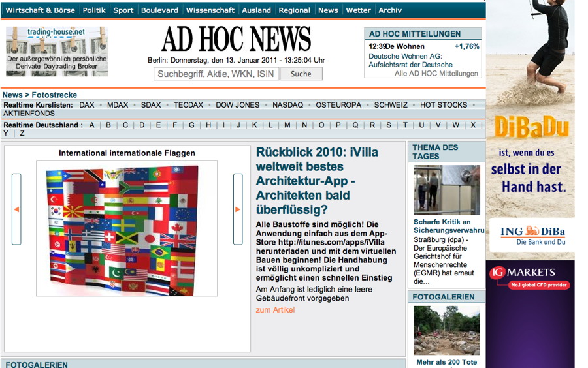Select letter A in Realtime Deutschland
The height and width of the screenshot is (368, 588).
[91, 125]
